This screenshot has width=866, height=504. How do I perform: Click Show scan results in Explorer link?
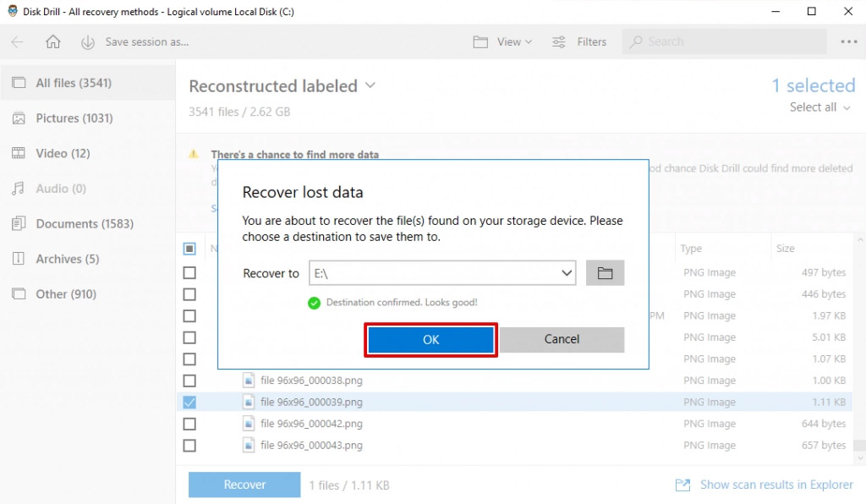[776, 485]
